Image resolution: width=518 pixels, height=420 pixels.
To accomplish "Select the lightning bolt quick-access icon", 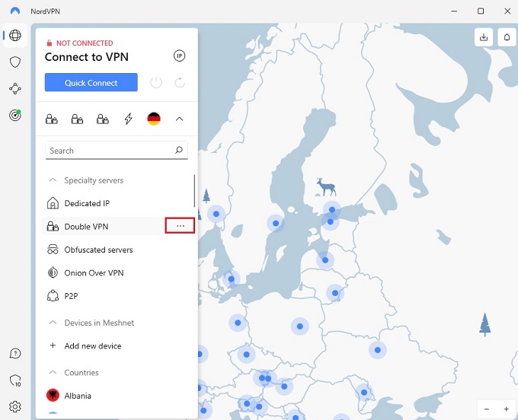I will click(128, 119).
